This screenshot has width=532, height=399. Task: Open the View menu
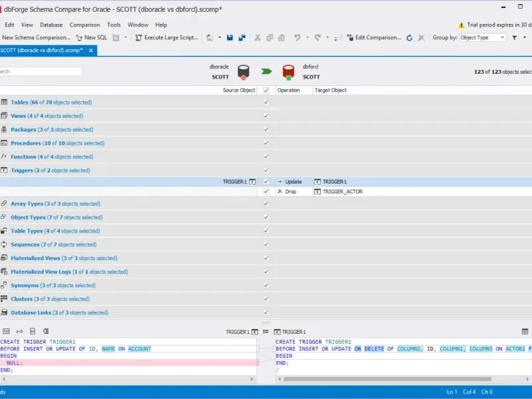click(x=27, y=25)
